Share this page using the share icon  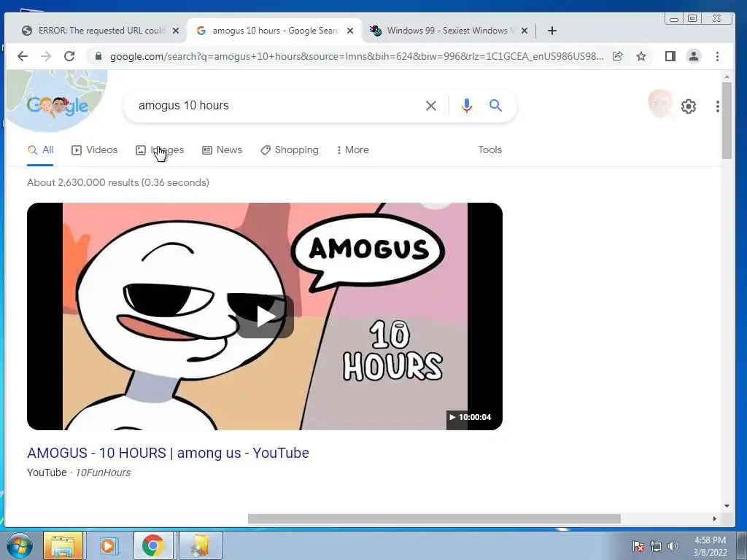(x=617, y=56)
